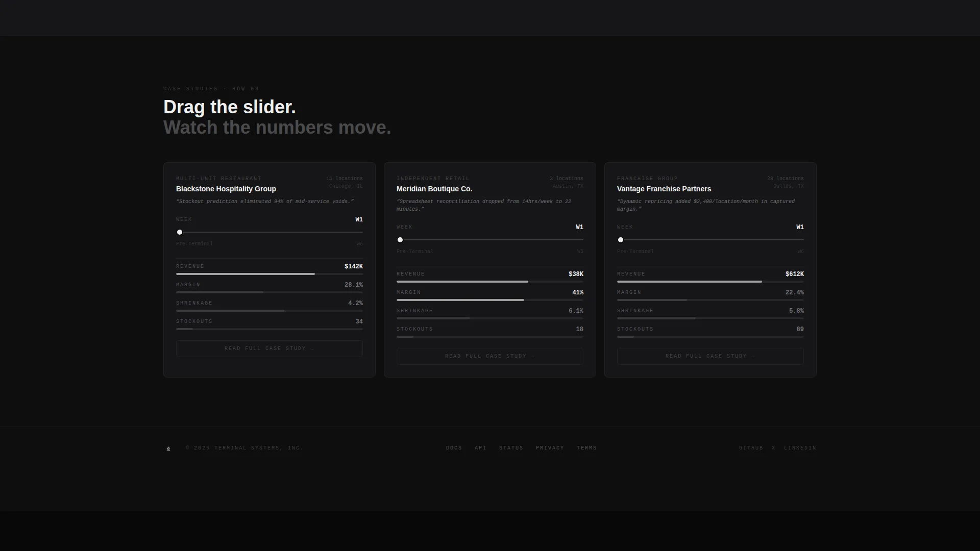Click the 5.8% shrinkage value

pos(796,311)
